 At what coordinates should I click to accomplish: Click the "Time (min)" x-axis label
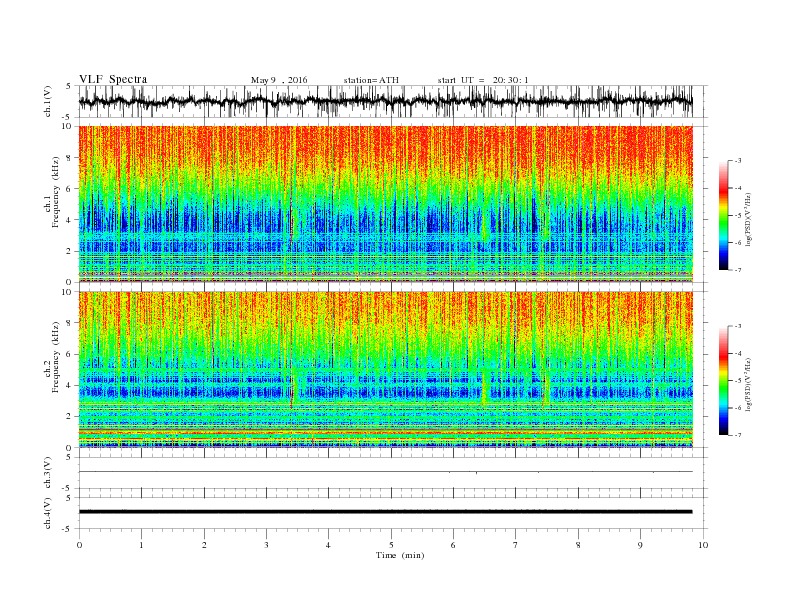[400, 555]
